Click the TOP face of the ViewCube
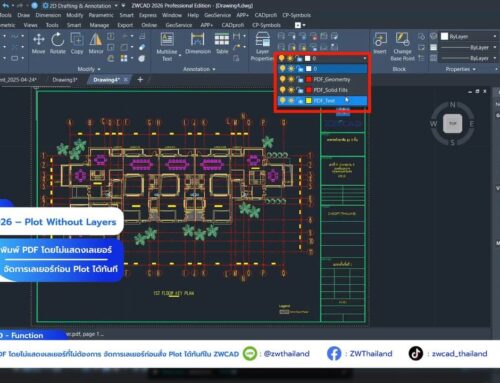Viewport: 500px width, 383px height. 453,123
